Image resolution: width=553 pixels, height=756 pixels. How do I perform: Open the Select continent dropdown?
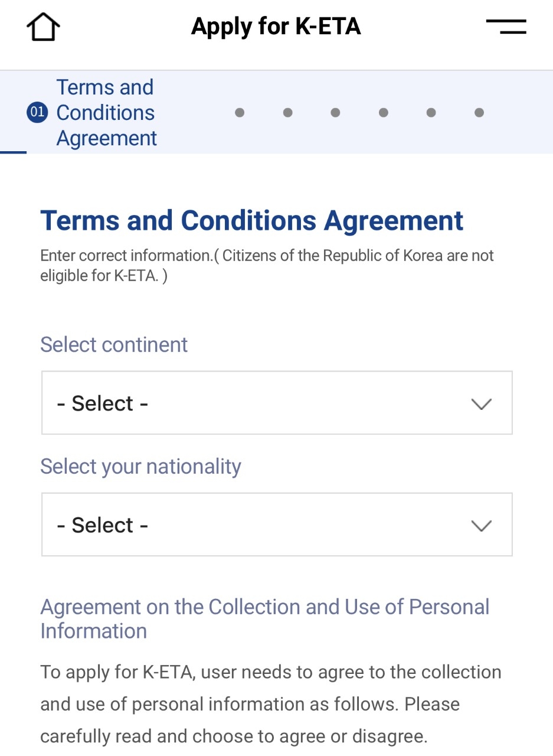[x=276, y=403]
